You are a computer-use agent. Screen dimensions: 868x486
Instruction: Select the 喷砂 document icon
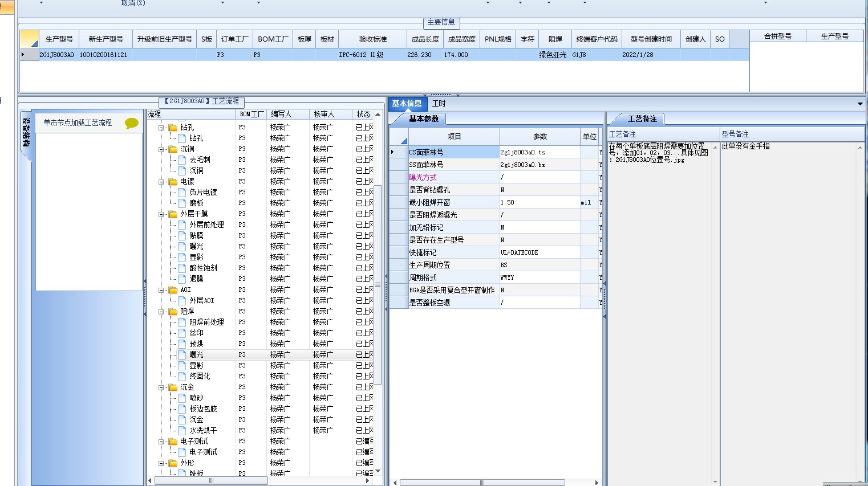point(182,398)
